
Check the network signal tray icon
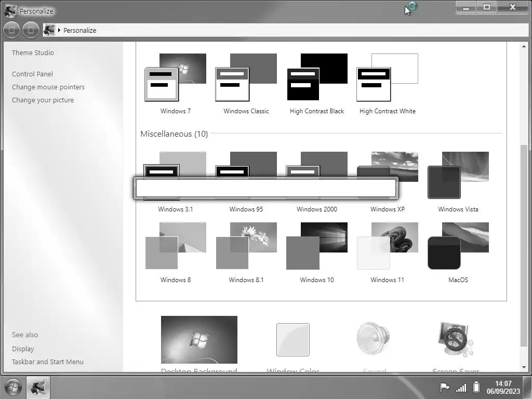click(461, 388)
